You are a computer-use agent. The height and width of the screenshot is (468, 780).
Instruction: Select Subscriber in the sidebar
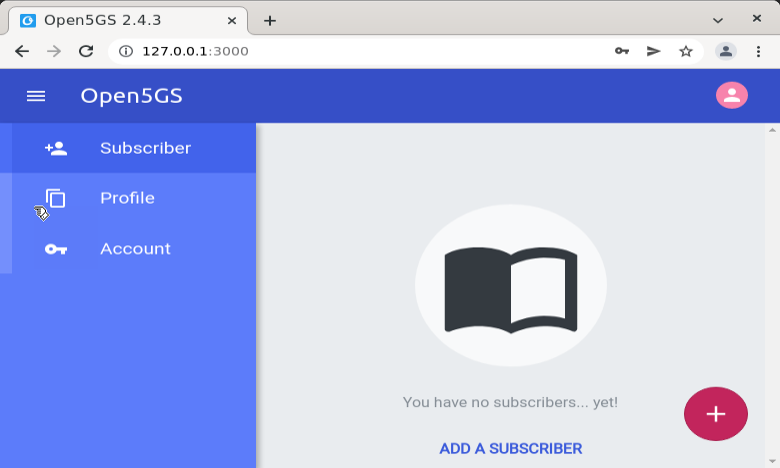pos(128,148)
